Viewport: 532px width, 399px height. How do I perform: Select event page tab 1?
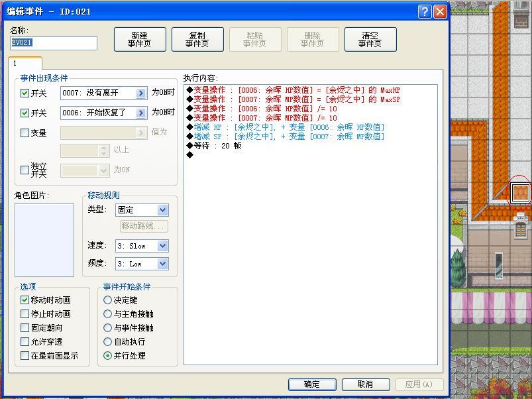pyautogui.click(x=25, y=63)
